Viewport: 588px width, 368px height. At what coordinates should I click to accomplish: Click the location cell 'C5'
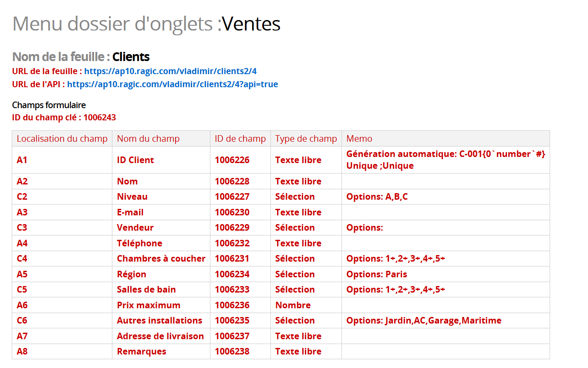click(62, 290)
